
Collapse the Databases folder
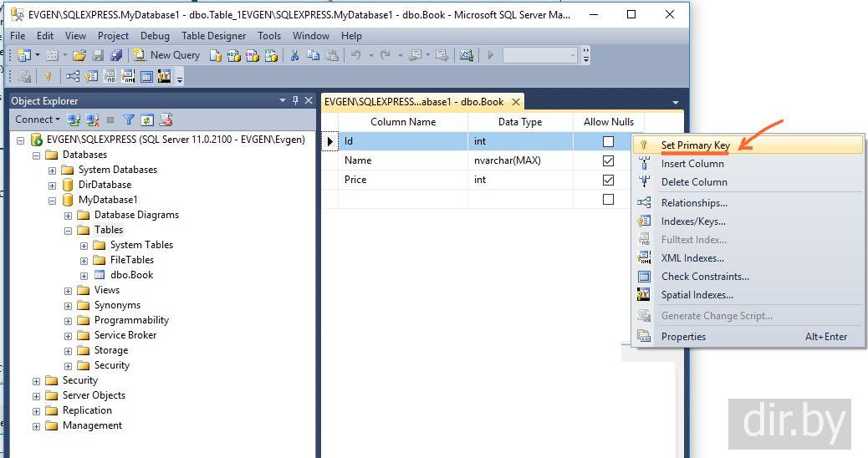click(37, 155)
